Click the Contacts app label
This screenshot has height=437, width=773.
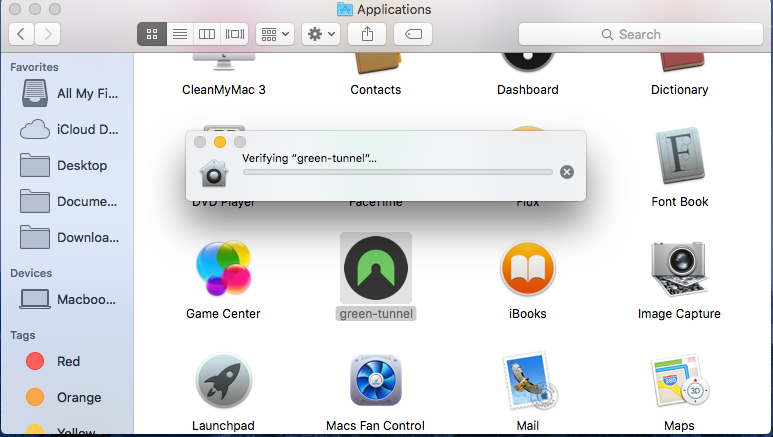click(x=376, y=90)
